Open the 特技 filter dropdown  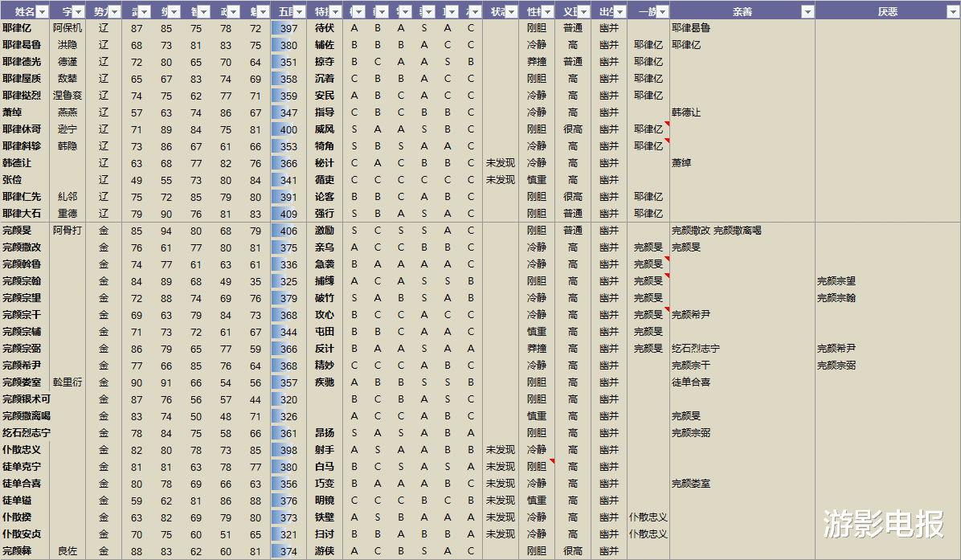pos(337,11)
